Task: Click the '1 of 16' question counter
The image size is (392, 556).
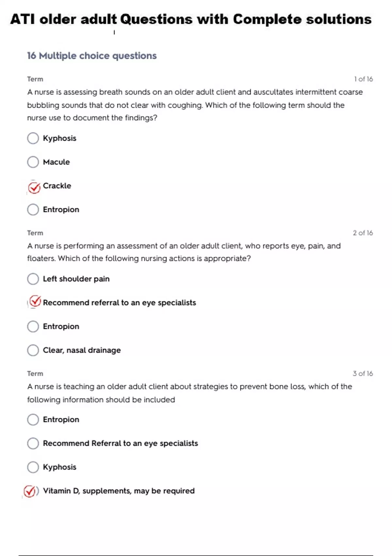Action: pyautogui.click(x=363, y=79)
